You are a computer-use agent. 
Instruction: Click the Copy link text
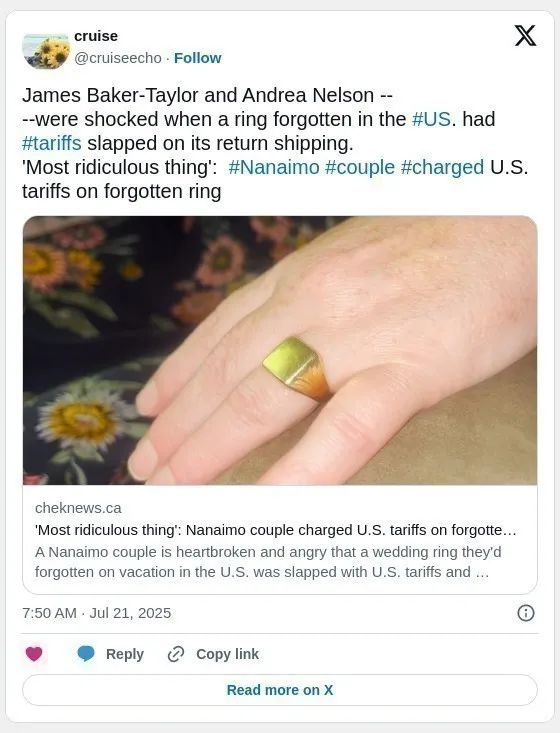point(227,654)
